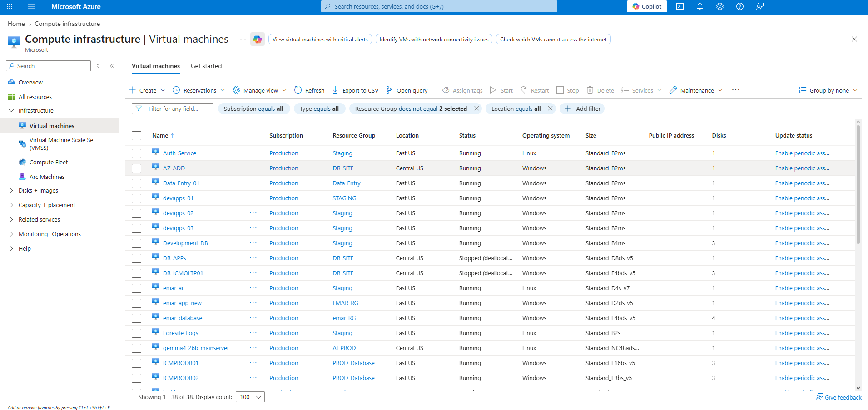
Task: Open Cloud Shell from the top bar
Action: point(680,6)
